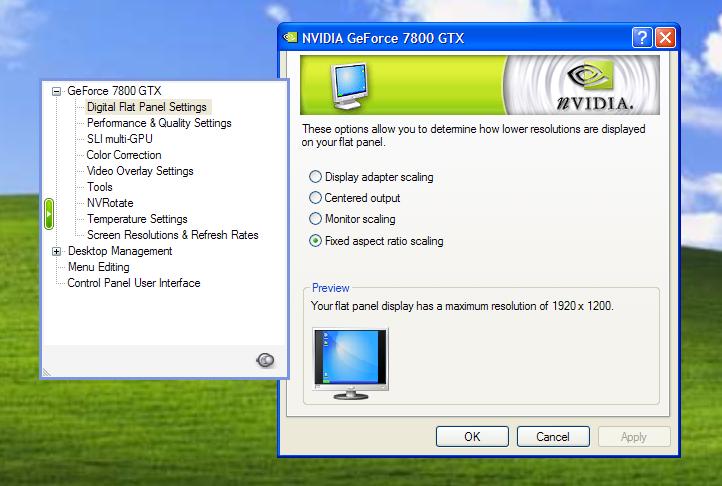The image size is (722, 486).
Task: Open Temperature Settings page
Action: 137,219
